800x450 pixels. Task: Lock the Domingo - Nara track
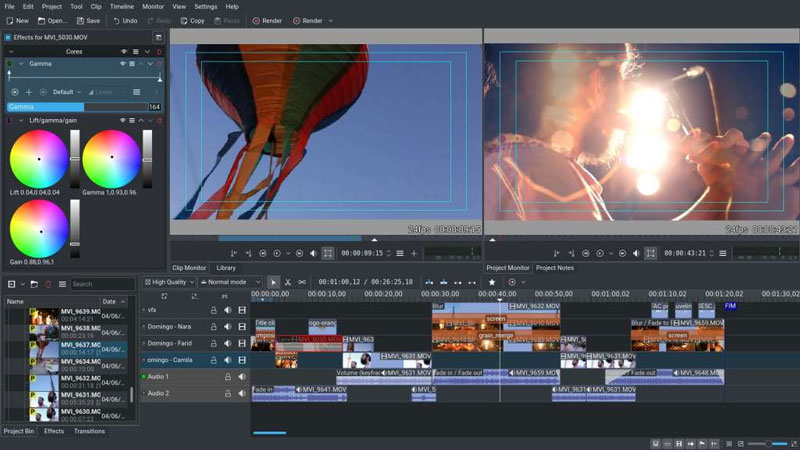[x=214, y=326]
